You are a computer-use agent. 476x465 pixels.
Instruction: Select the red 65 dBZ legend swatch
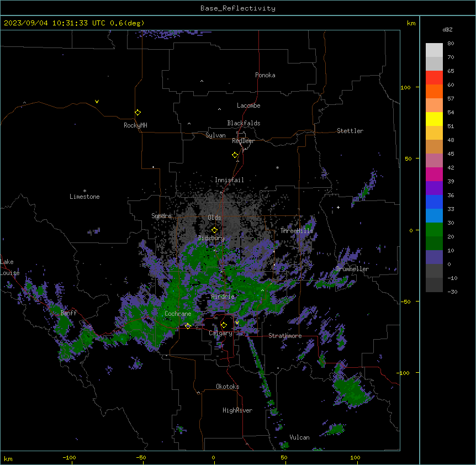(434, 77)
